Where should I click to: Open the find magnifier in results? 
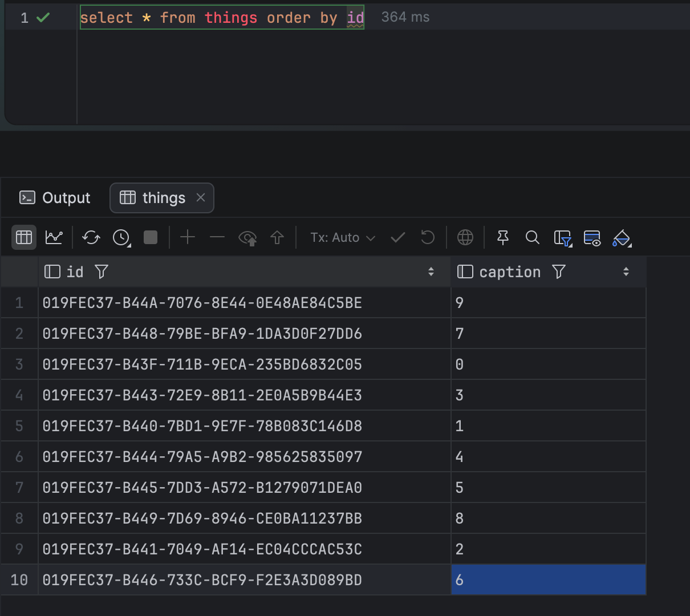(x=533, y=237)
